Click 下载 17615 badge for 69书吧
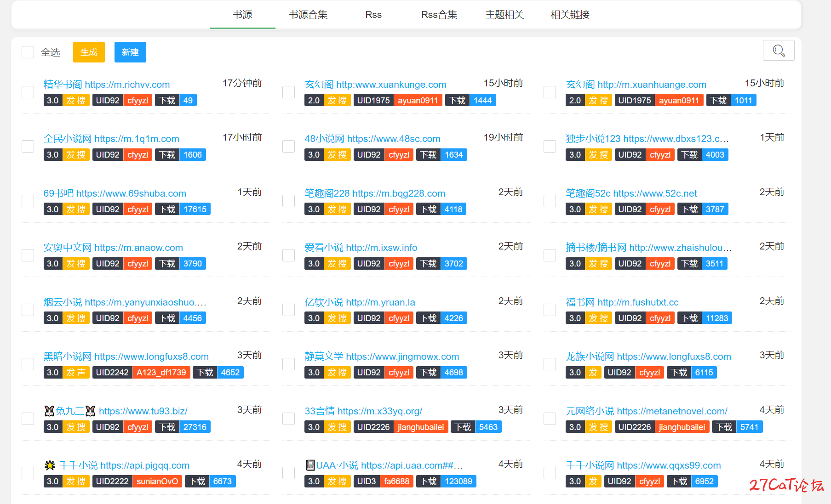831x504 pixels. tap(183, 209)
